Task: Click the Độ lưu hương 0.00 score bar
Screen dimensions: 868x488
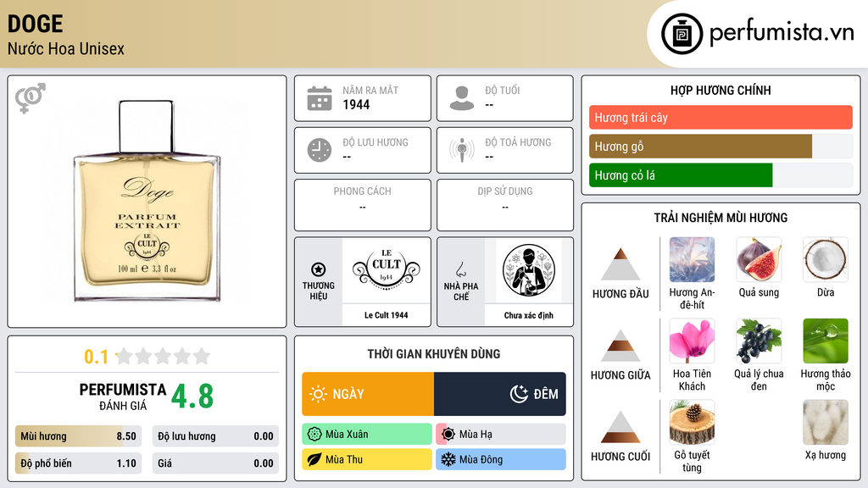Action: 215,436
